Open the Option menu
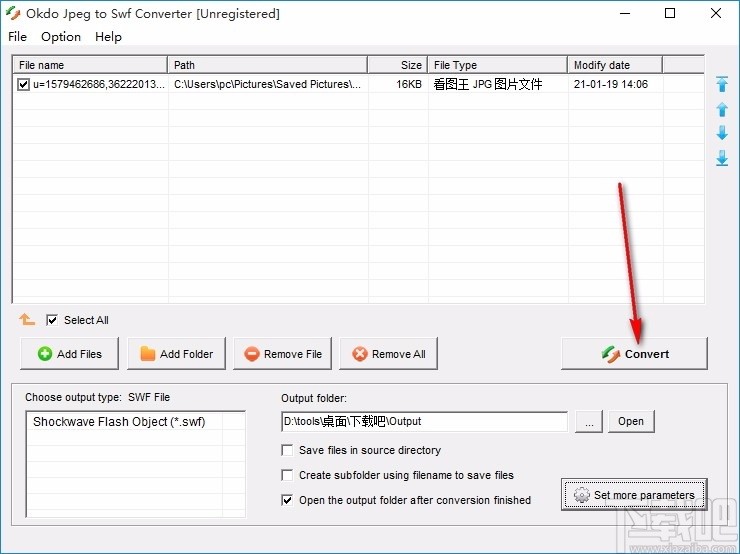This screenshot has height=554, width=740. pos(61,37)
